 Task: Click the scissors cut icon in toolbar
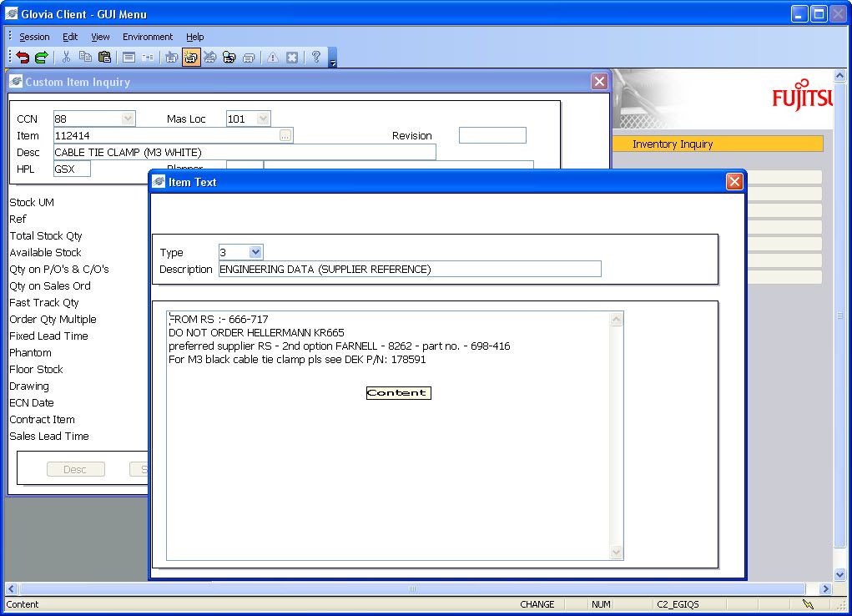(x=67, y=58)
